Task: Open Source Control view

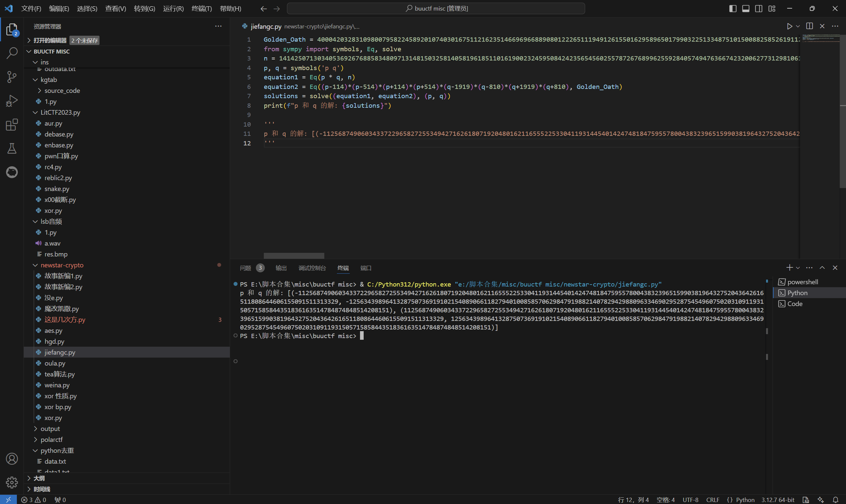Action: pos(12,77)
